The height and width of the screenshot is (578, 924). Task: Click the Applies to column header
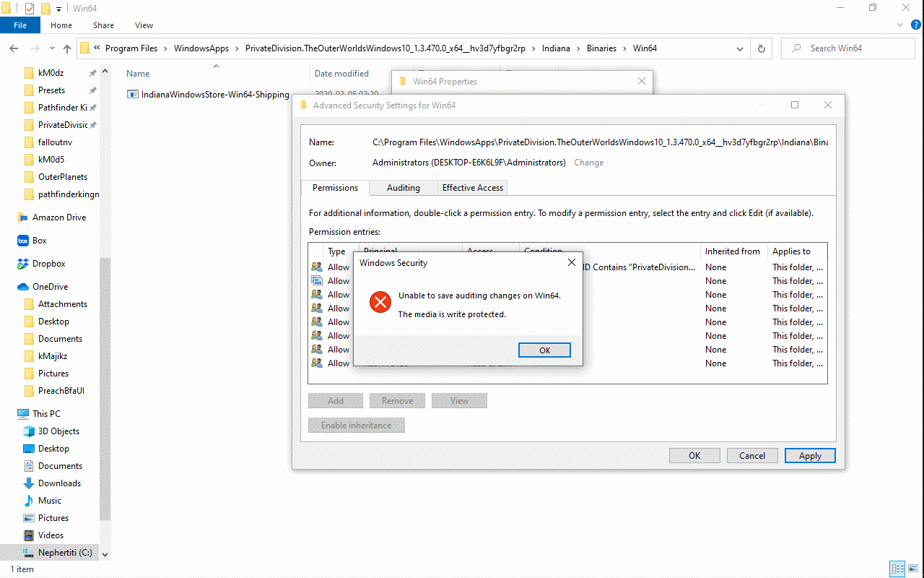[791, 251]
